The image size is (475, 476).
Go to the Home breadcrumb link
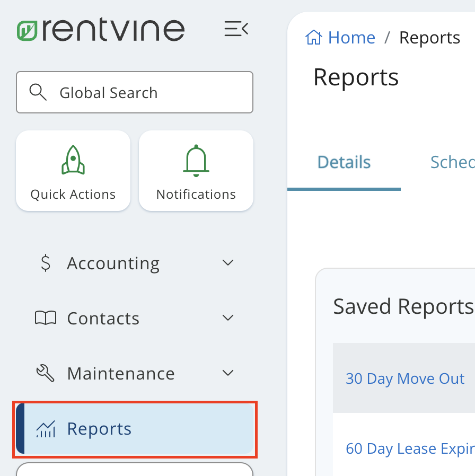coord(351,38)
